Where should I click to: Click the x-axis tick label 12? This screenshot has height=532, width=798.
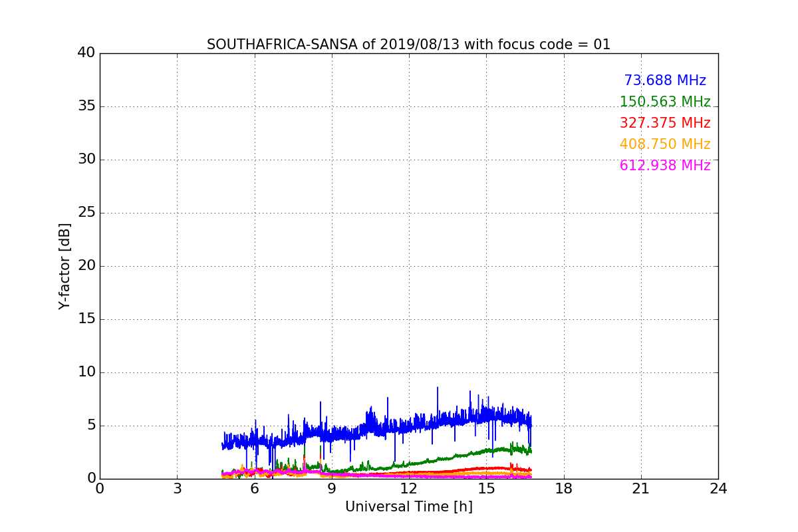tap(409, 489)
